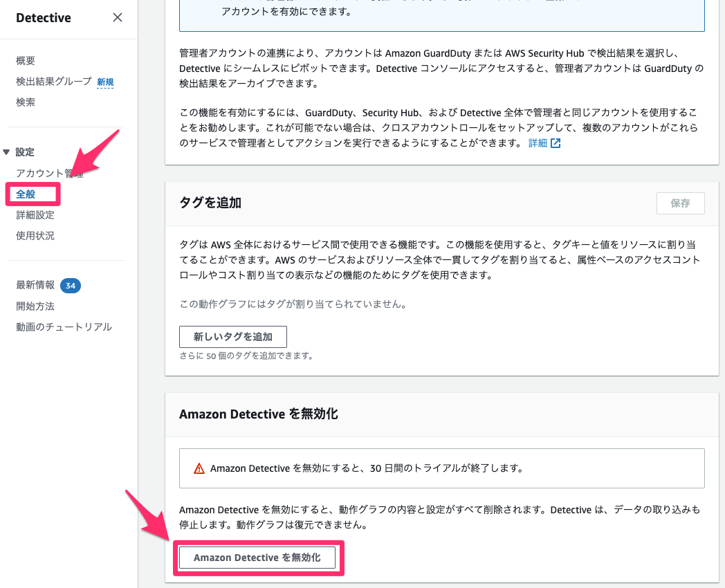Viewport: 725px width, 588px height.
Task: Visit 開始方法 from the navigation
Action: coord(36,306)
